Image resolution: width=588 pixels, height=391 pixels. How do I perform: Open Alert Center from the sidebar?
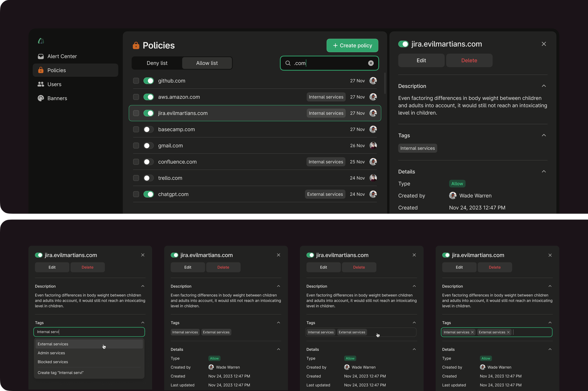[x=62, y=56]
